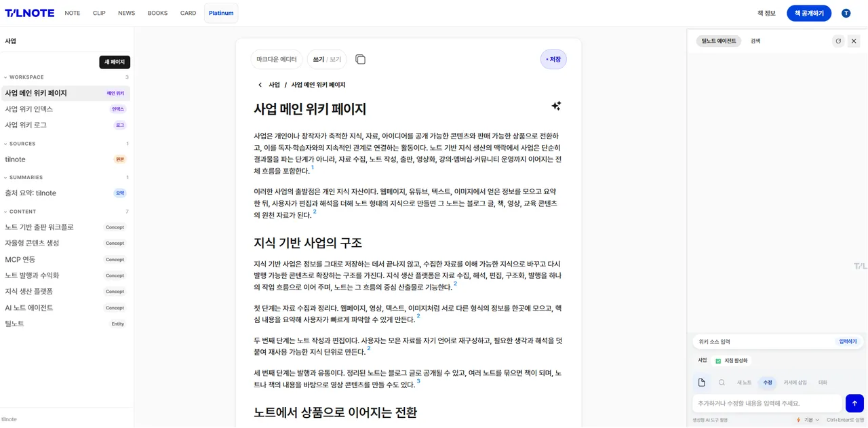Send the prompt with the arrow button
The height and width of the screenshot is (428, 868).
[854, 404]
